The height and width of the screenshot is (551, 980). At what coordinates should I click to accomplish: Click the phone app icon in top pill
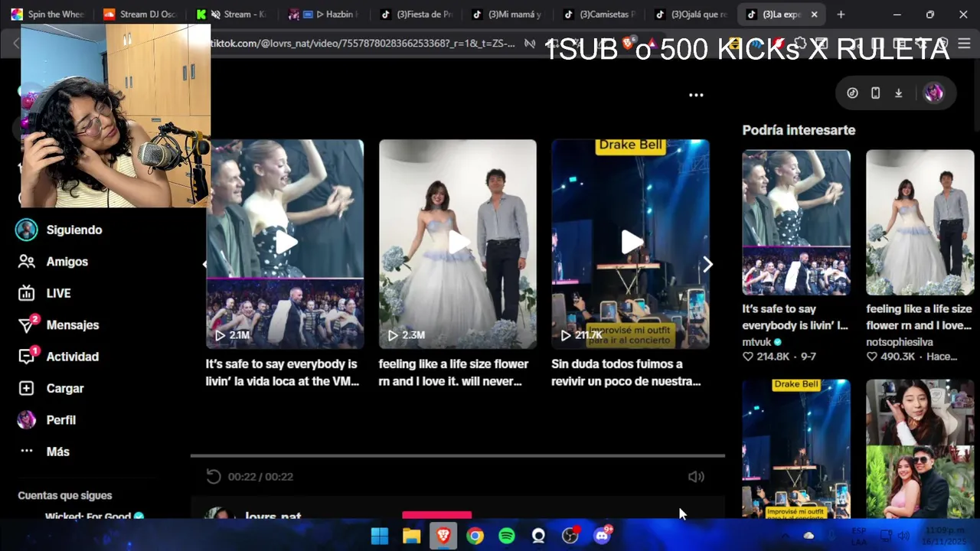875,93
